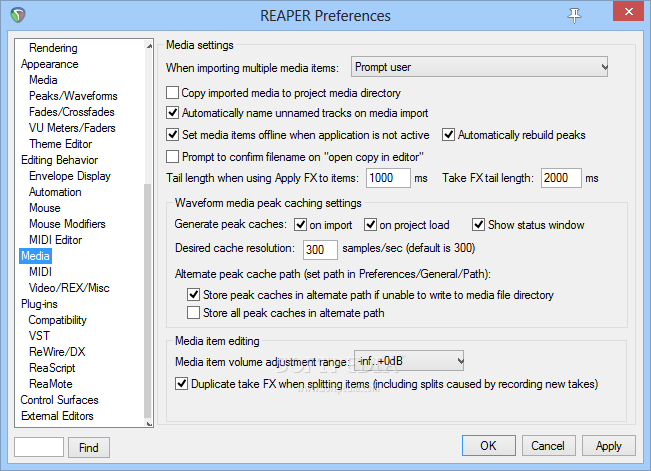651x471 pixels.
Task: Toggle Store peak caches in alternate path if unable
Action: click(x=193, y=294)
